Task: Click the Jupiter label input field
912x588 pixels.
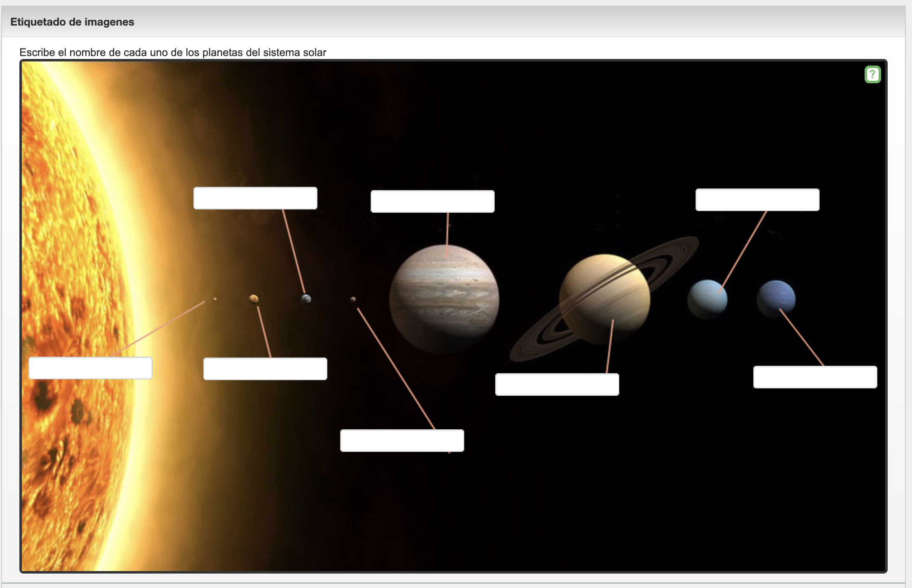Action: (432, 201)
